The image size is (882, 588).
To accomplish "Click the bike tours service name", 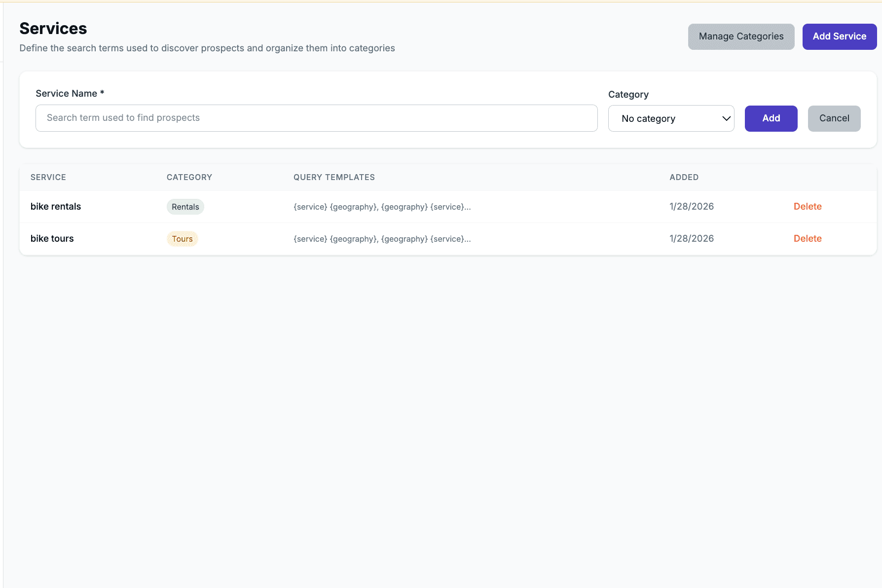I will (x=52, y=238).
